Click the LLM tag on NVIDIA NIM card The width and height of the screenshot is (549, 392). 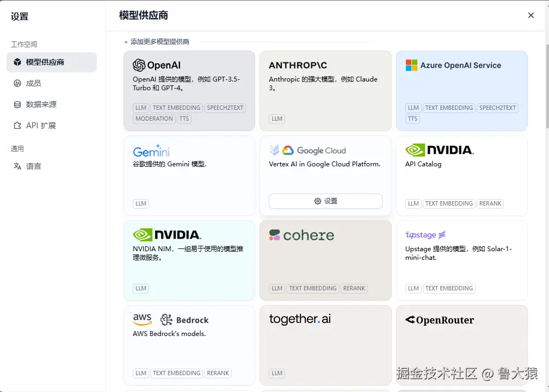tap(141, 288)
